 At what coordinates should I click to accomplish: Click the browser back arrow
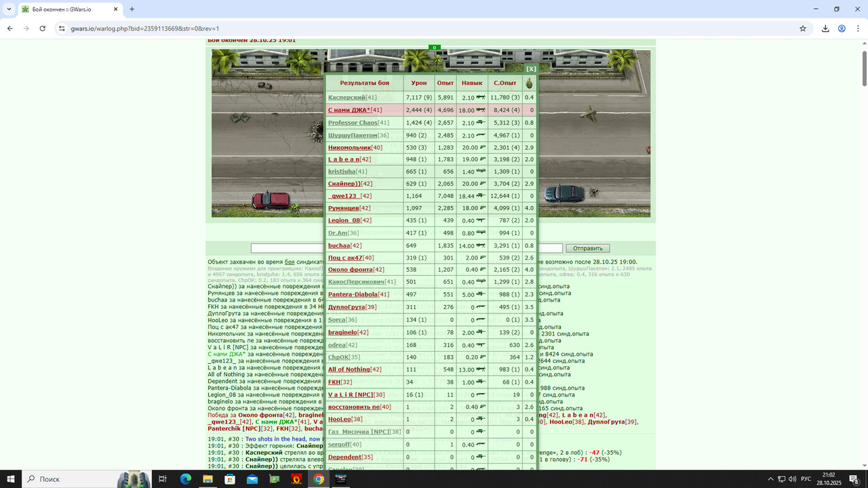click(10, 28)
